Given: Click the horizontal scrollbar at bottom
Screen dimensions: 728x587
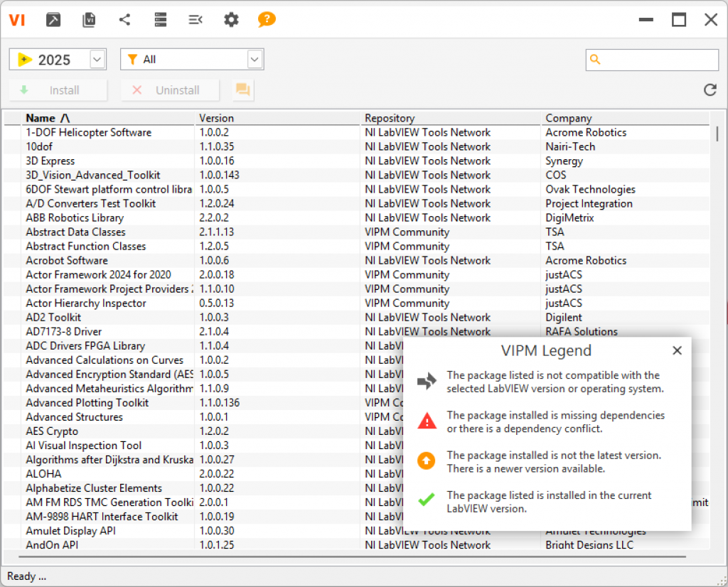Looking at the screenshot, I should pos(352,556).
